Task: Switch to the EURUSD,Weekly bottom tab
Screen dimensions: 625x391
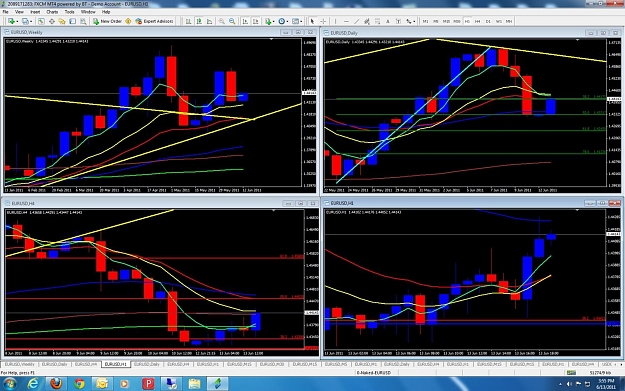Action: (x=19, y=364)
